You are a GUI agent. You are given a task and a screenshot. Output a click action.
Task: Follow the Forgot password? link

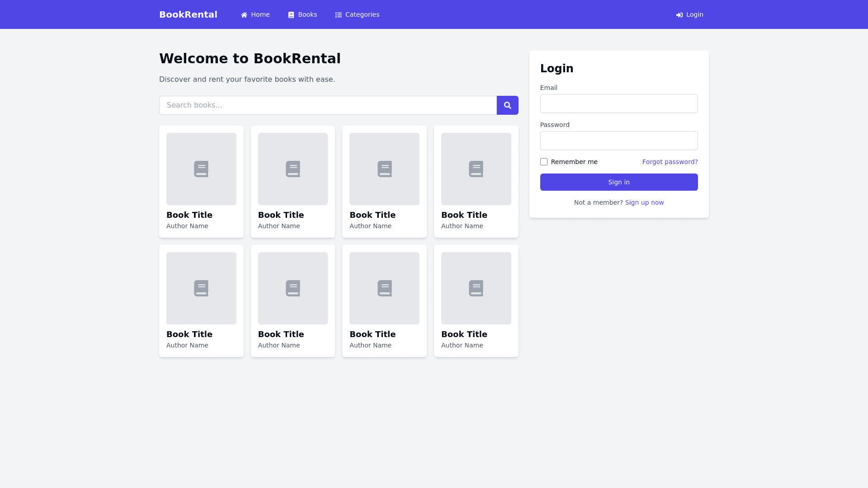(x=670, y=162)
